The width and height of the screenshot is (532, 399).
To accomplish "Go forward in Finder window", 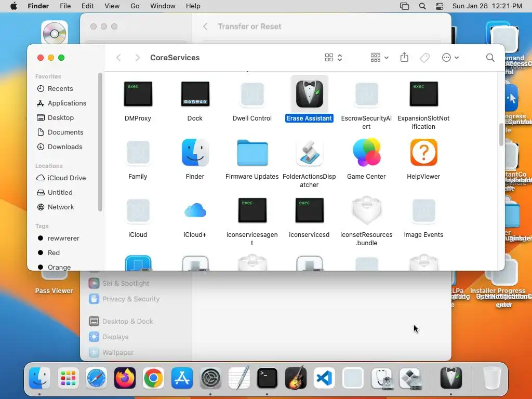I will [x=137, y=58].
